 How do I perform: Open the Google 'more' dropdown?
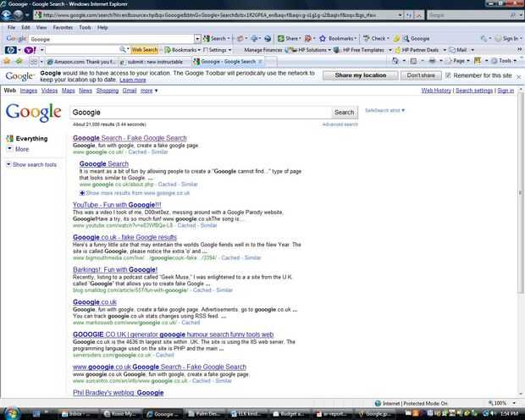point(149,91)
